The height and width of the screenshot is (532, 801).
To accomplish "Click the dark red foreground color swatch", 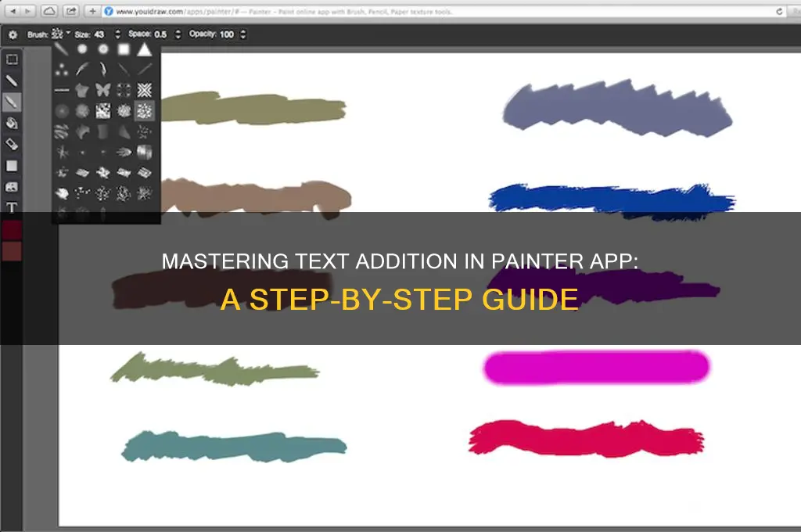I will coord(12,229).
